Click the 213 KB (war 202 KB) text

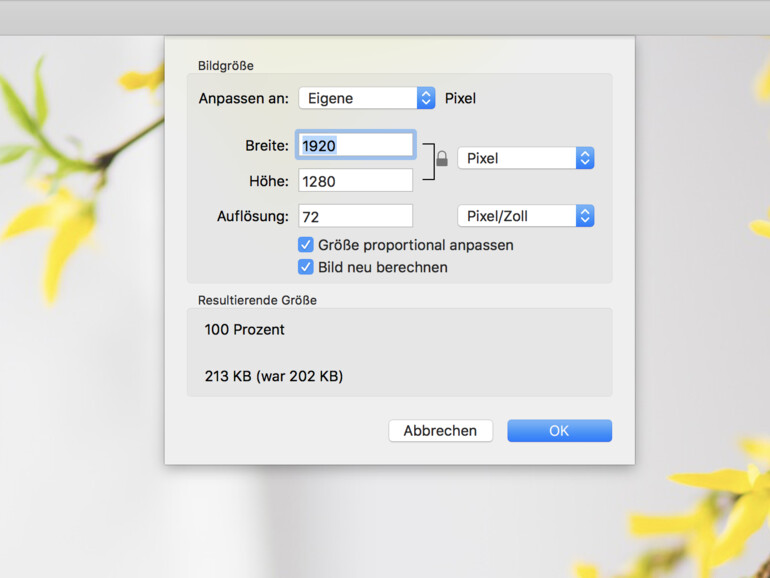[274, 376]
